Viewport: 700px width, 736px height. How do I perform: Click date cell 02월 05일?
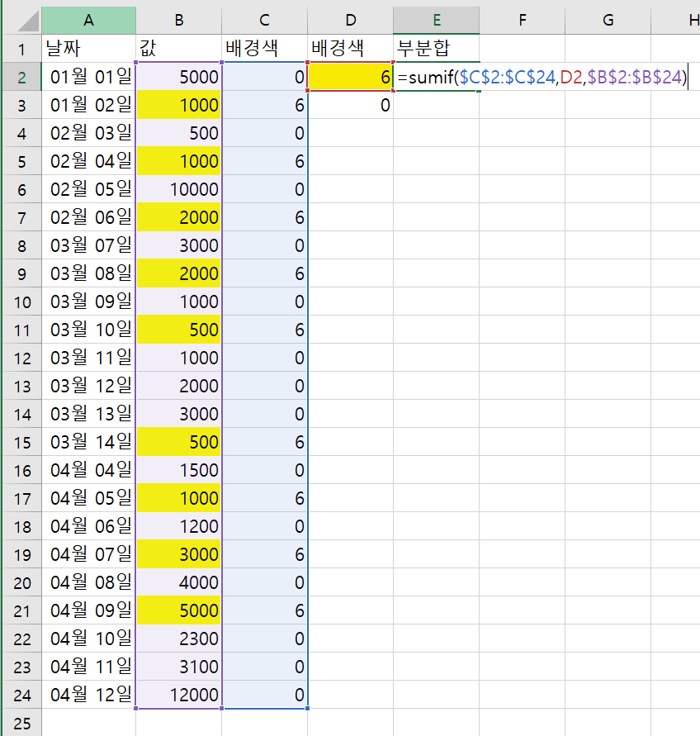pyautogui.click(x=88, y=189)
